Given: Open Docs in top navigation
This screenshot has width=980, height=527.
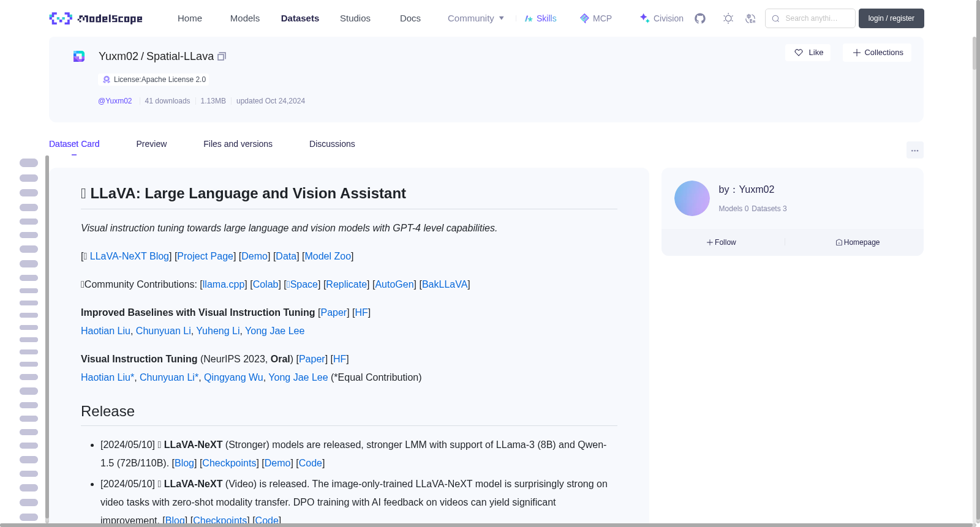Looking at the screenshot, I should [x=410, y=18].
